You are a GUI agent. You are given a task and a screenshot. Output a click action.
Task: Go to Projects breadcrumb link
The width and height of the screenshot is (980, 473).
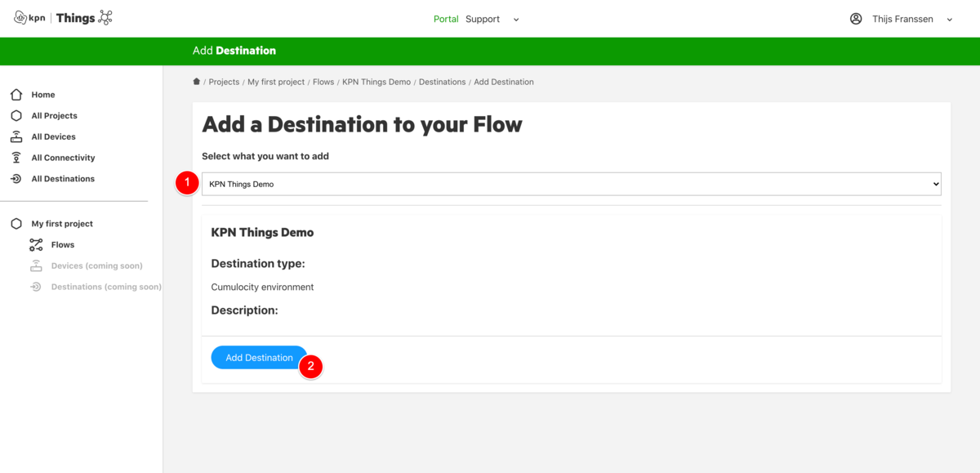(224, 82)
